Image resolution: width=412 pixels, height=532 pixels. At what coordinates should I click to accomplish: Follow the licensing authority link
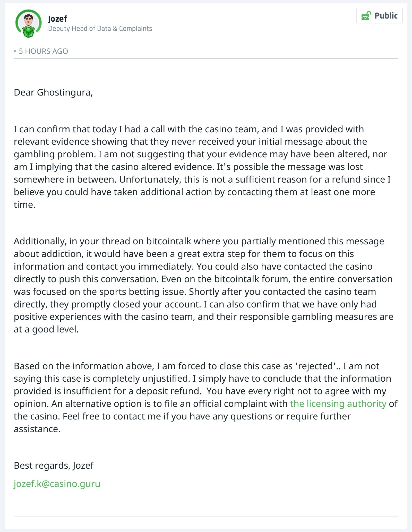click(x=338, y=404)
